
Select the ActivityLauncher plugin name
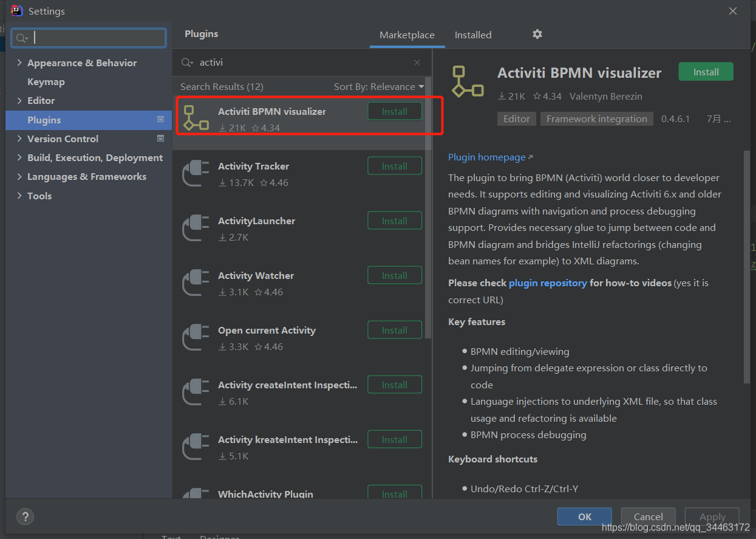pos(256,221)
